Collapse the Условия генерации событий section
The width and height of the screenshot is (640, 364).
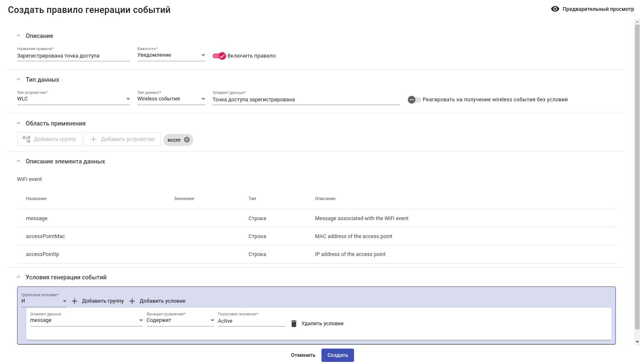(x=18, y=277)
